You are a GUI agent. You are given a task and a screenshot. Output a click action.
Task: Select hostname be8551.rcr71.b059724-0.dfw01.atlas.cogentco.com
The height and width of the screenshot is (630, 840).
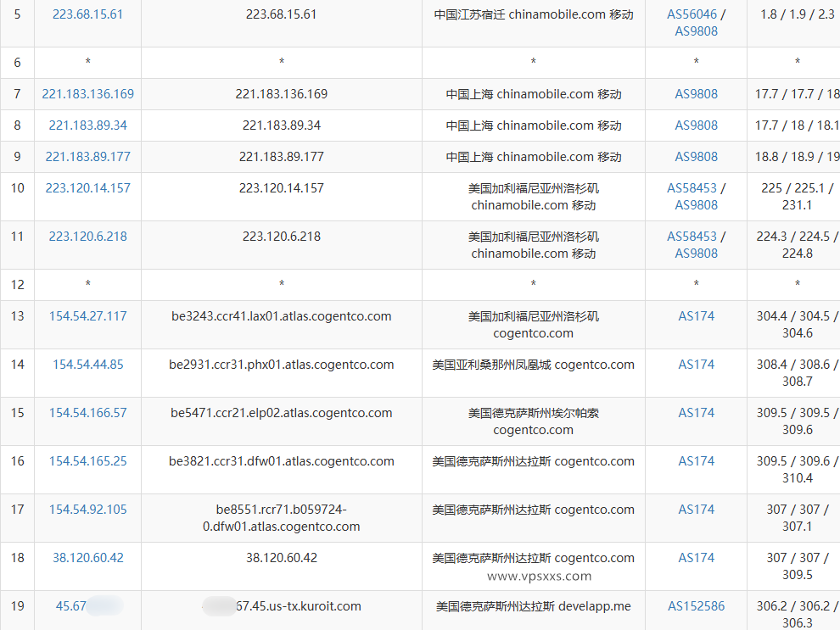(x=281, y=518)
